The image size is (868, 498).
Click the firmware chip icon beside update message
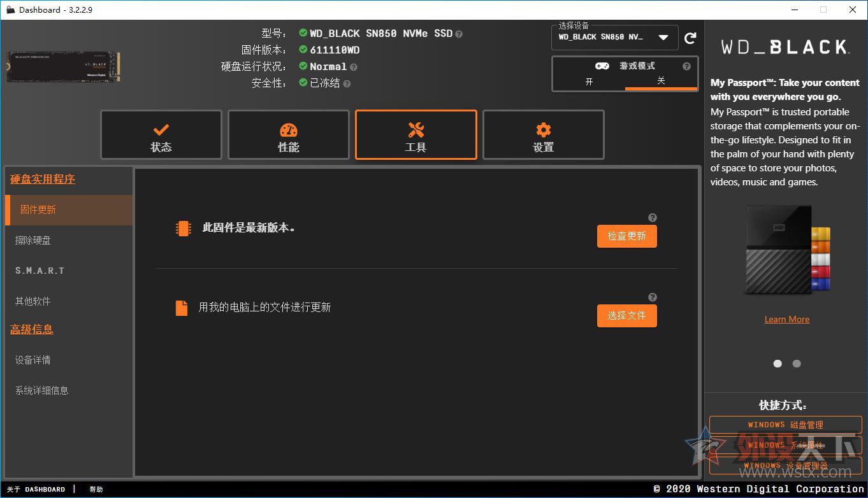click(184, 228)
